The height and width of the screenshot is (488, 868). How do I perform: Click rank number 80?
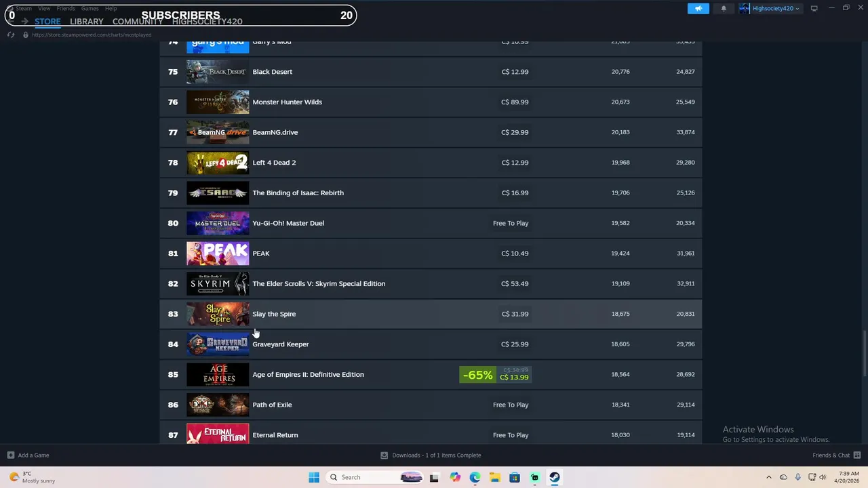pos(173,223)
